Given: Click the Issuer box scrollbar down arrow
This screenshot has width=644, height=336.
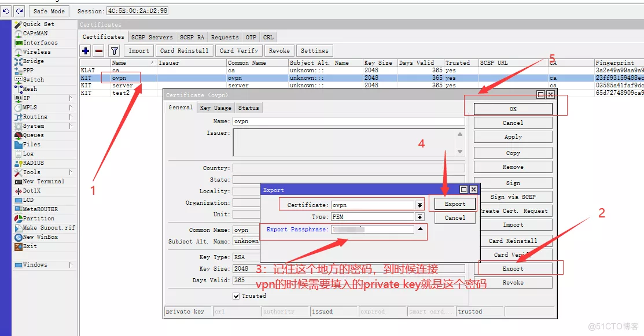Looking at the screenshot, I should coord(460,152).
